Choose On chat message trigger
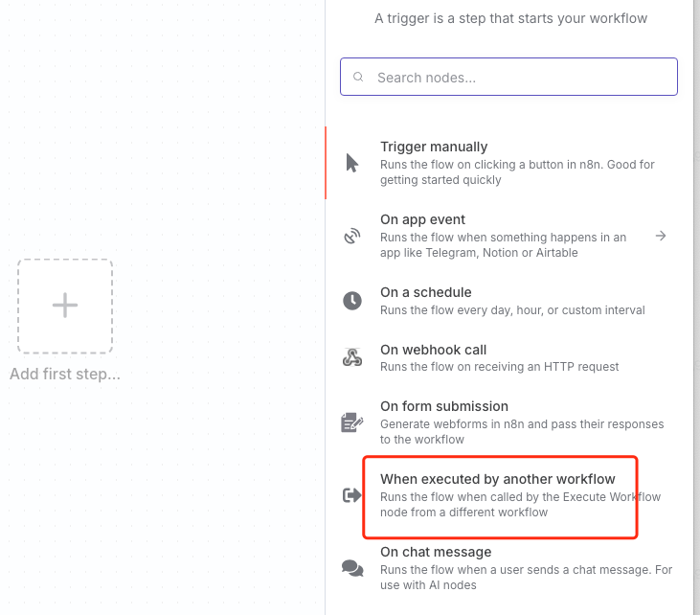700x615 pixels. click(436, 552)
